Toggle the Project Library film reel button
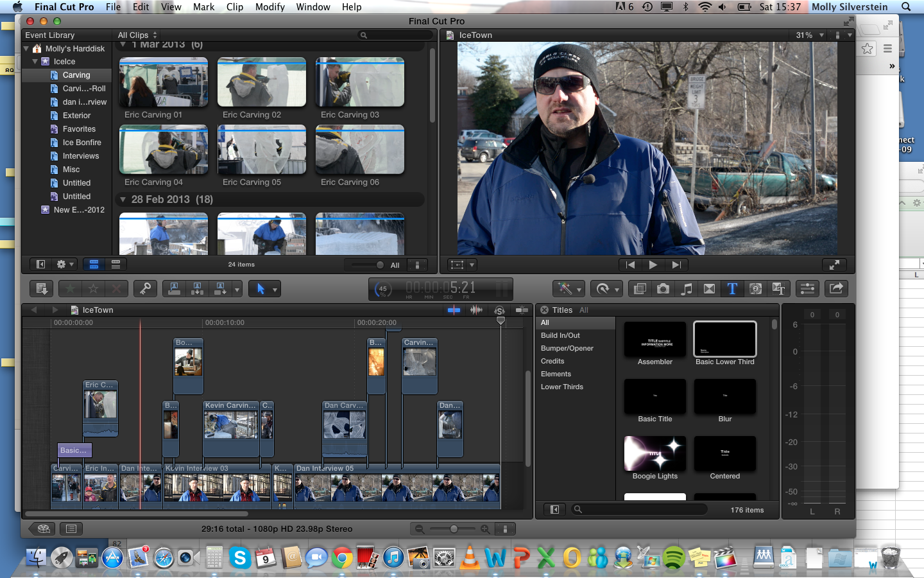The width and height of the screenshot is (924, 578). tap(44, 529)
